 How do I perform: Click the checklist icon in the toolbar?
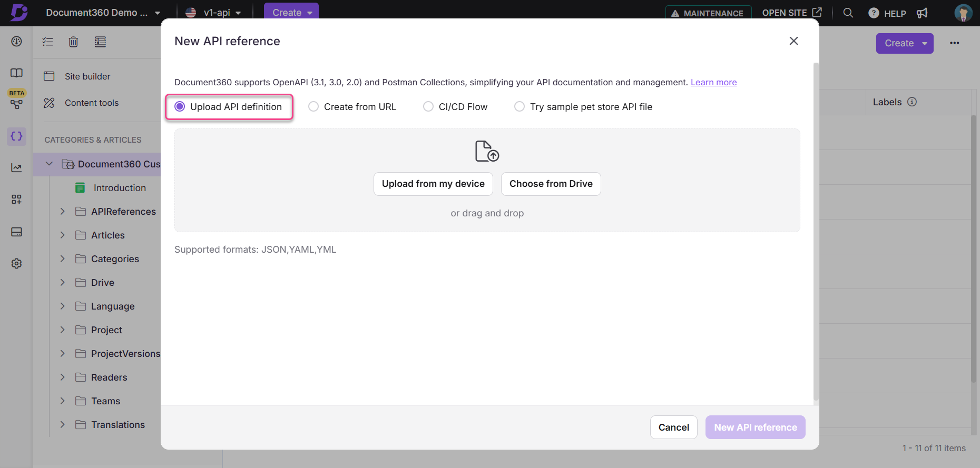(x=48, y=42)
